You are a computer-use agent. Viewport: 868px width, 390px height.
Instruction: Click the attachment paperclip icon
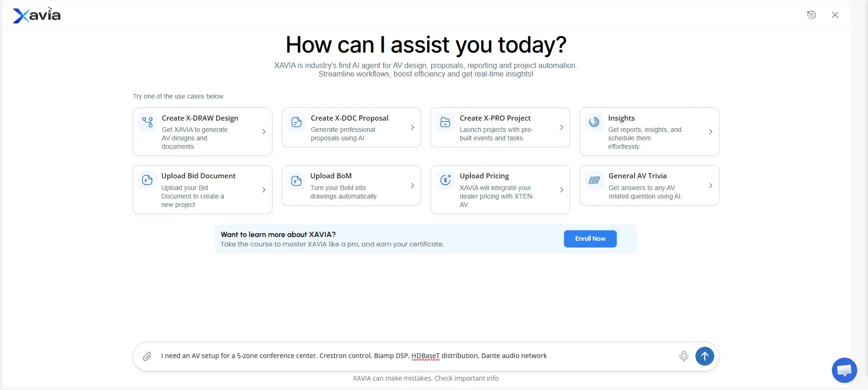147,356
